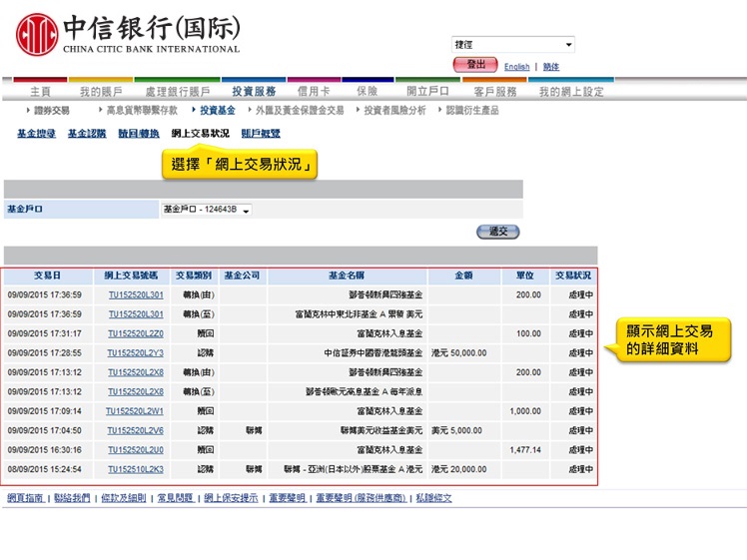Click the red 登出 logout button
747x560 pixels.
click(x=475, y=65)
